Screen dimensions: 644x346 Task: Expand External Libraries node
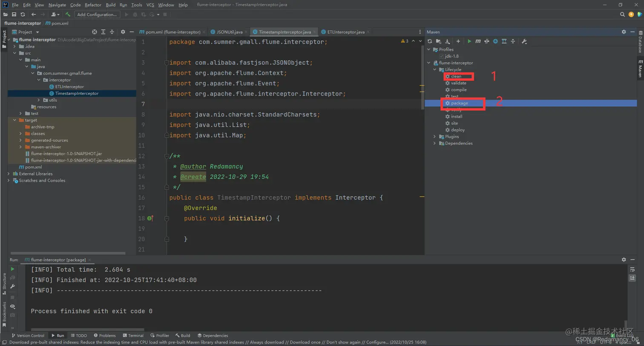pos(9,174)
